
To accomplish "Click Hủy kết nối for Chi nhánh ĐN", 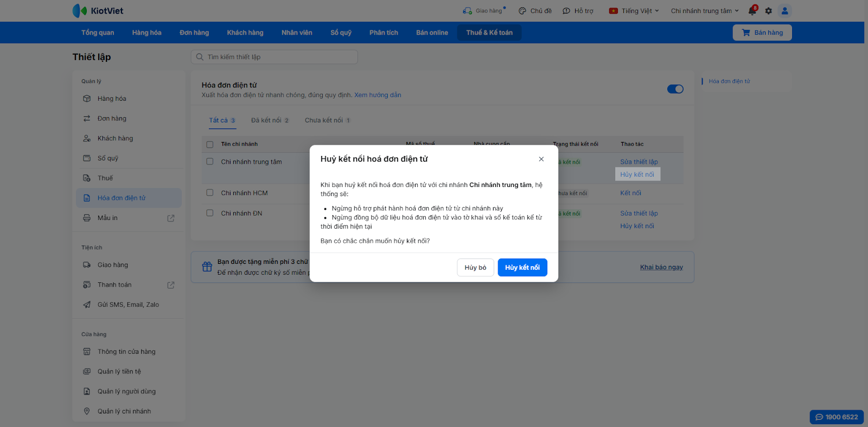I will pos(637,226).
